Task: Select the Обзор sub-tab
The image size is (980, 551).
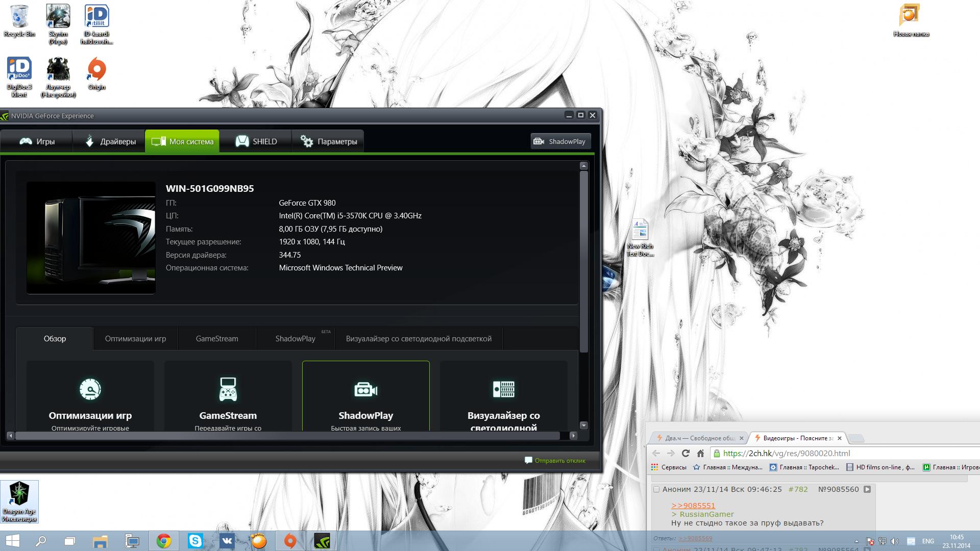Action: tap(55, 339)
